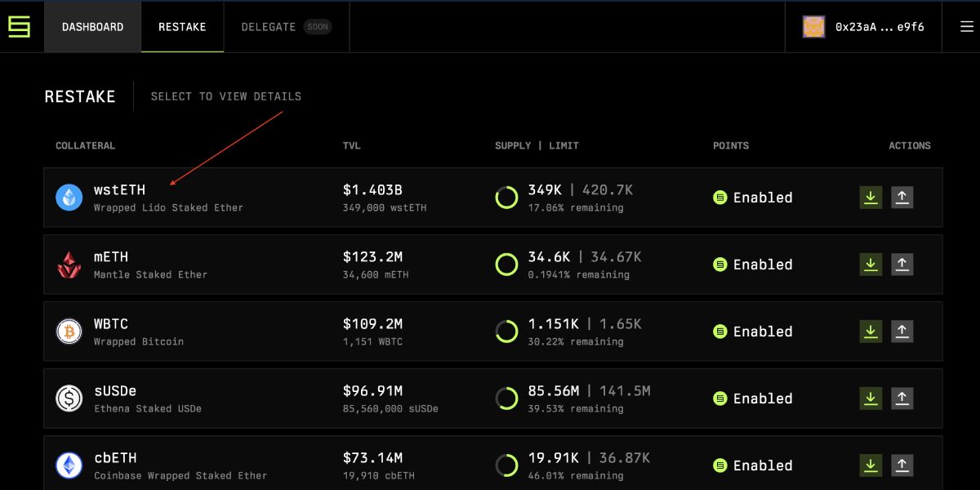
Task: Click the cbETH Coinbase token logo
Action: [69, 465]
